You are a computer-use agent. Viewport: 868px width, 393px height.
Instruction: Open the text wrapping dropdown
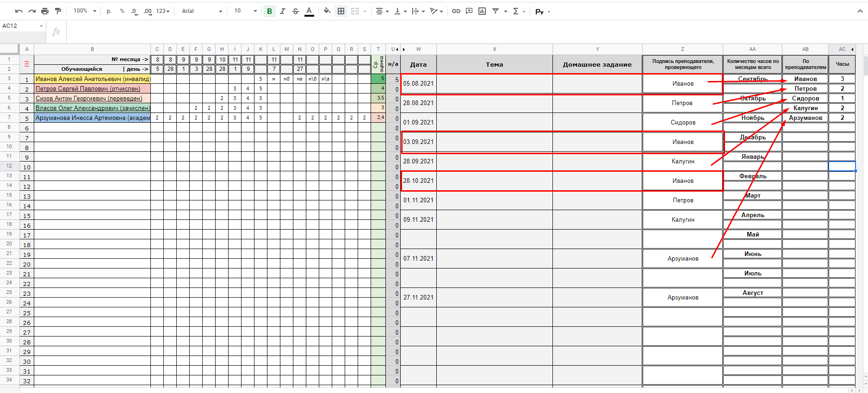pos(418,11)
